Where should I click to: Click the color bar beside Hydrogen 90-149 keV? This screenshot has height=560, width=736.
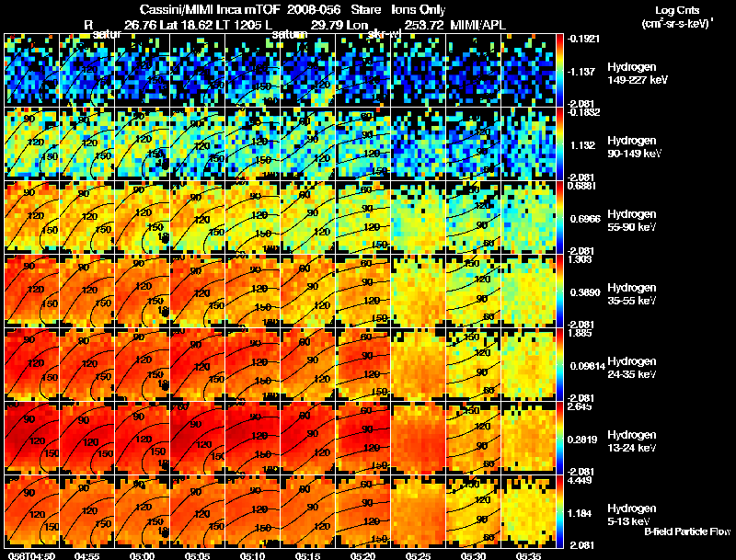point(559,144)
